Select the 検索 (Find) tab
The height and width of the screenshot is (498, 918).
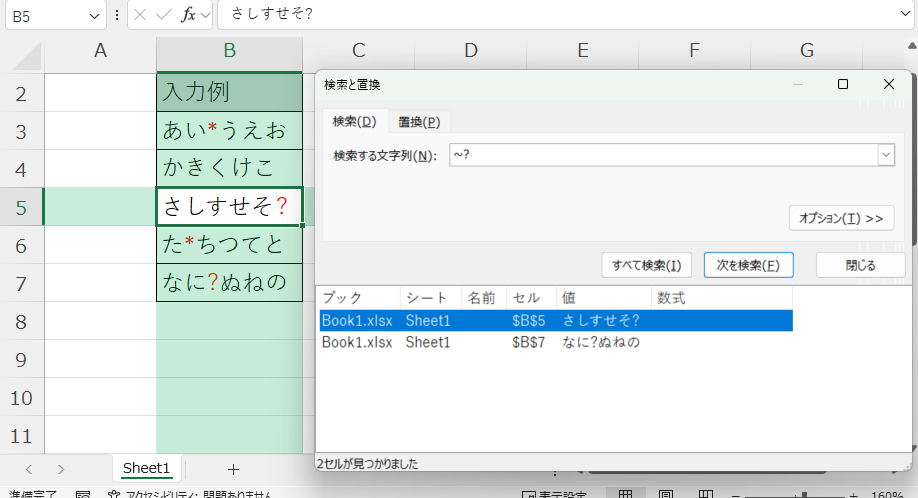(354, 122)
